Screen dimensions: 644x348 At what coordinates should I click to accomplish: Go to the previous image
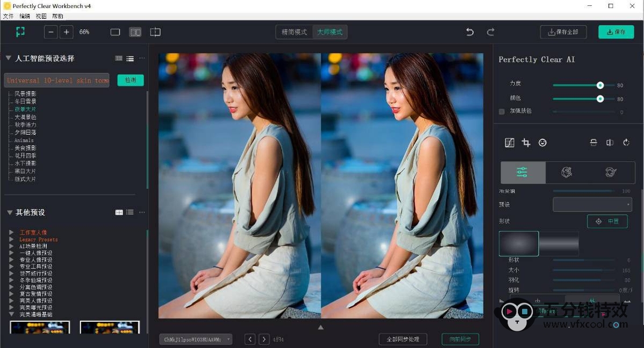click(250, 339)
